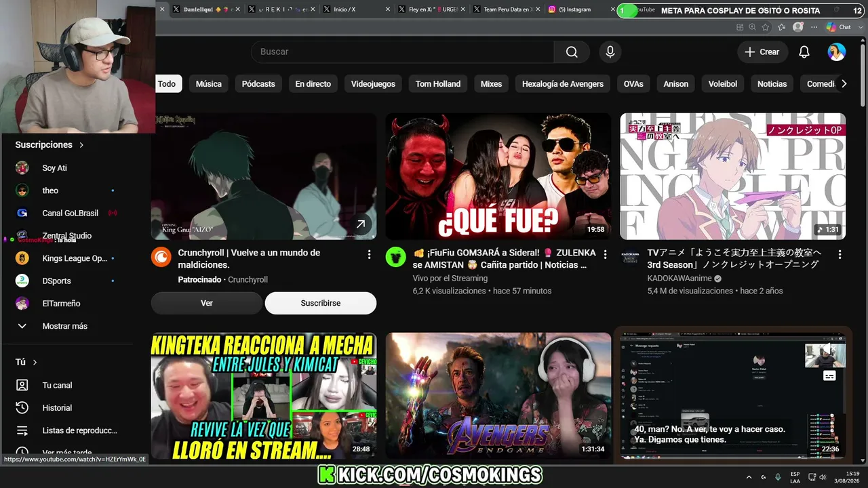868x488 pixels.
Task: Select the Voleibol filter chip
Action: (x=723, y=84)
